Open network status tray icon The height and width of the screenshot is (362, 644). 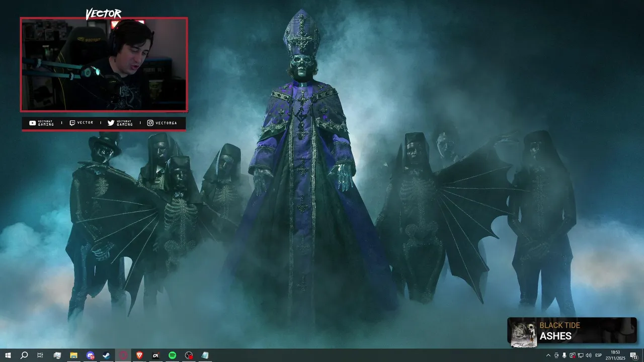pos(581,355)
